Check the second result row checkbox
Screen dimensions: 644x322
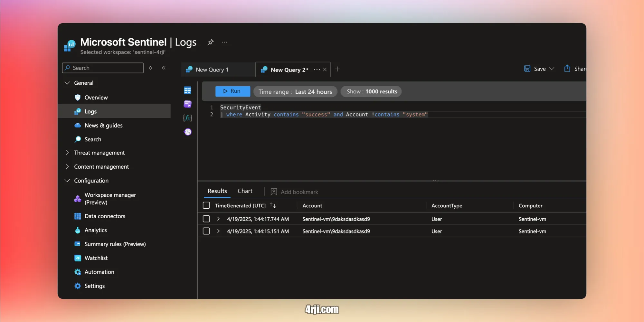coord(206,231)
